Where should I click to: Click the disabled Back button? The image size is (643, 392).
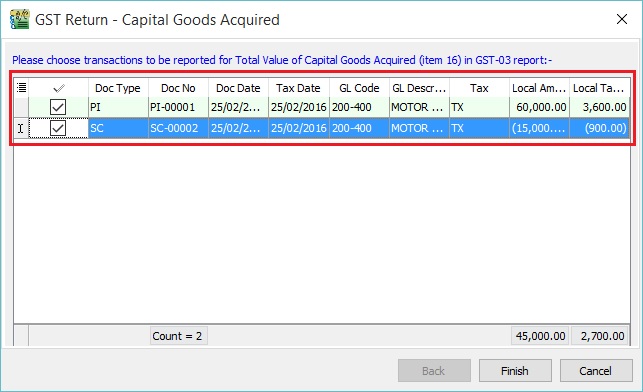(x=434, y=371)
